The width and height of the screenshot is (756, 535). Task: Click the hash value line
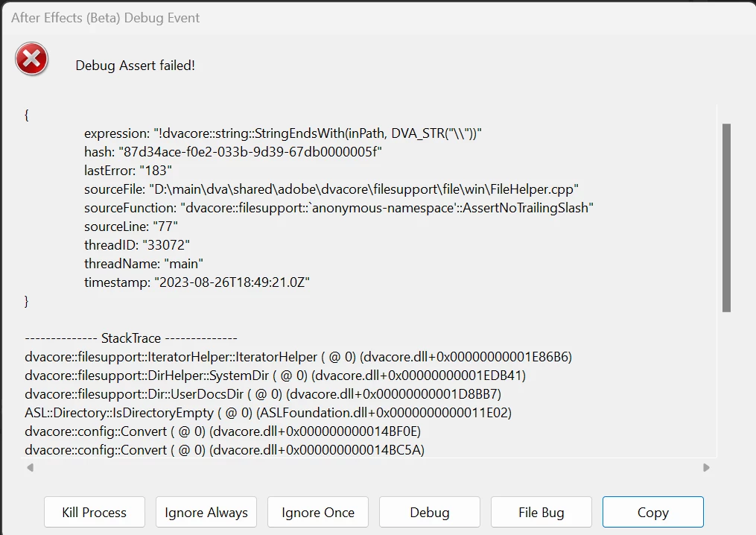coord(233,152)
